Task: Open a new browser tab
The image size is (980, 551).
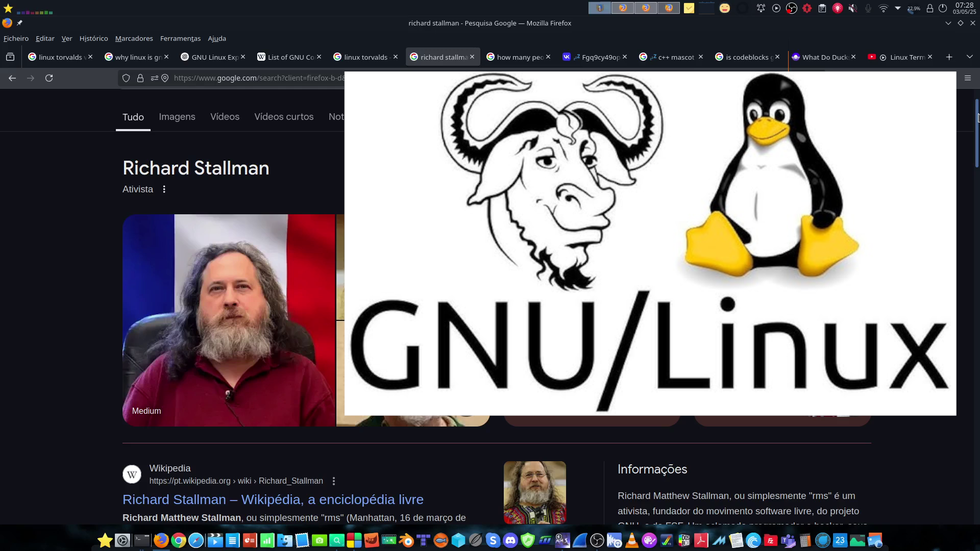Action: [949, 57]
